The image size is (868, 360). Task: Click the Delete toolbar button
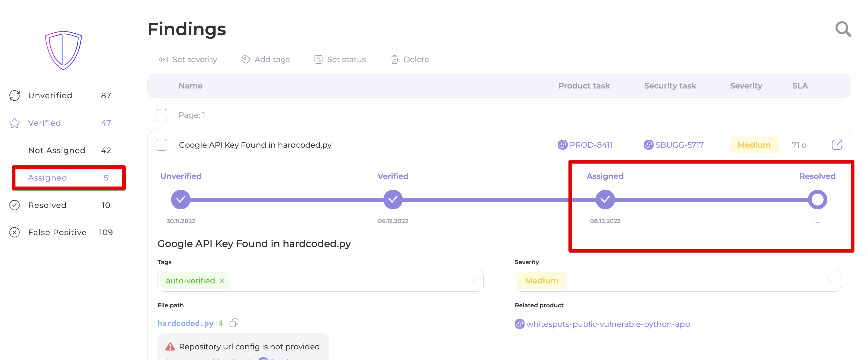click(410, 59)
